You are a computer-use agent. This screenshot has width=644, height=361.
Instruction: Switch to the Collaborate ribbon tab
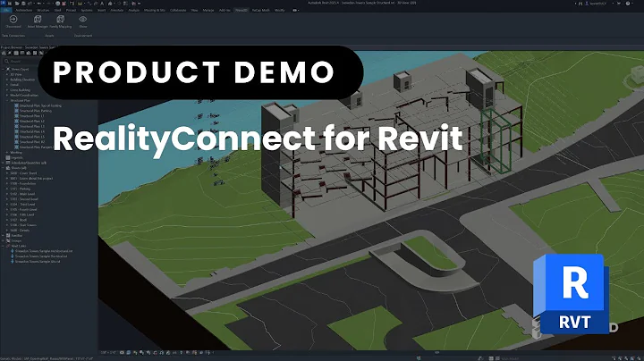178,10
